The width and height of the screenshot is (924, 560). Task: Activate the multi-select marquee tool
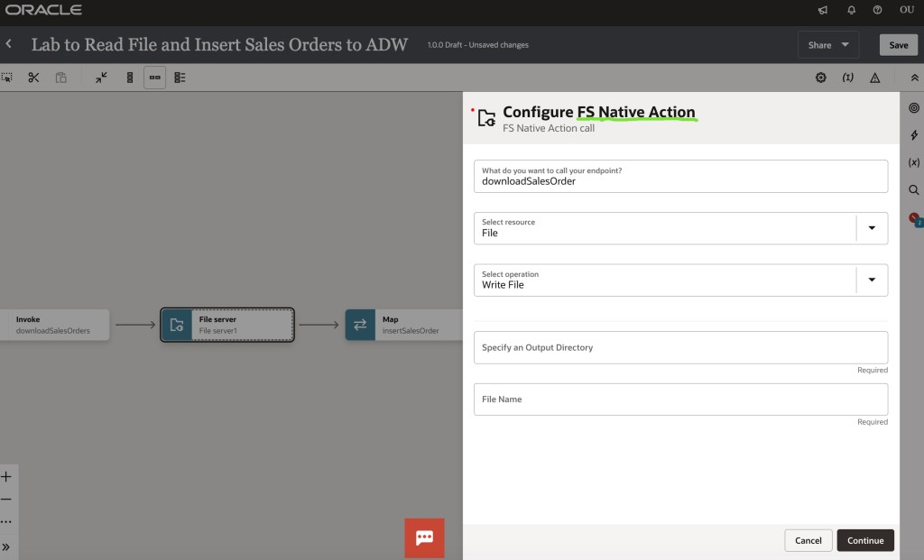click(7, 78)
